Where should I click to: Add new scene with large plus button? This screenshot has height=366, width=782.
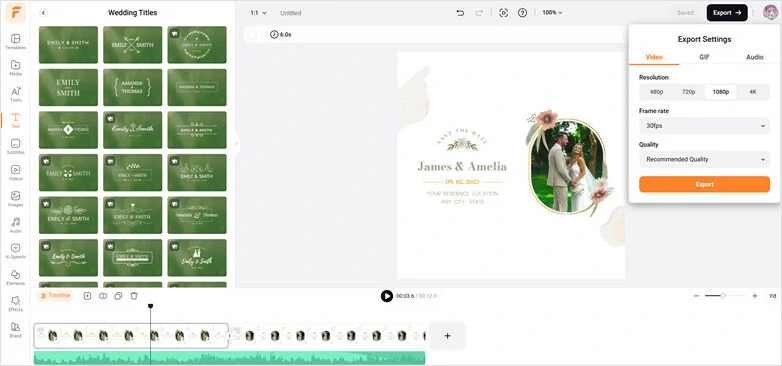447,336
